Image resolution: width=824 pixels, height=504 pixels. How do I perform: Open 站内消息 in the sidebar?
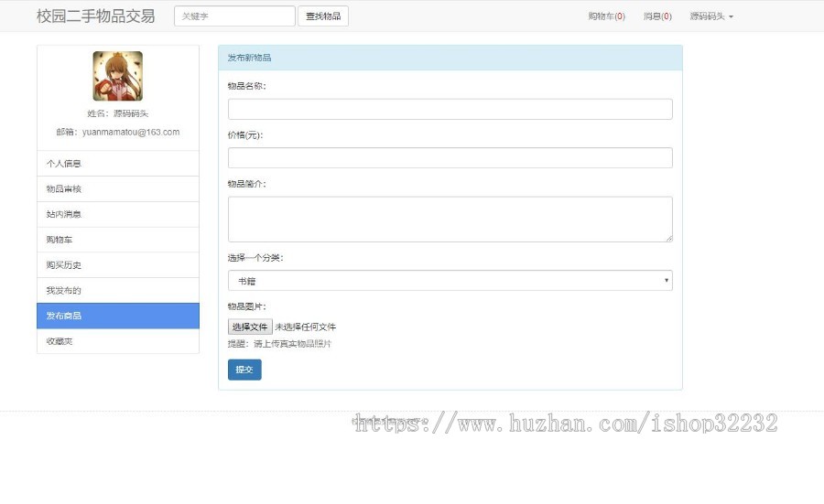point(118,214)
